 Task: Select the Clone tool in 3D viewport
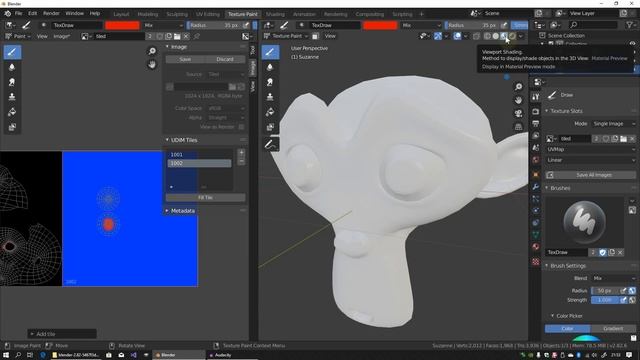[270, 97]
